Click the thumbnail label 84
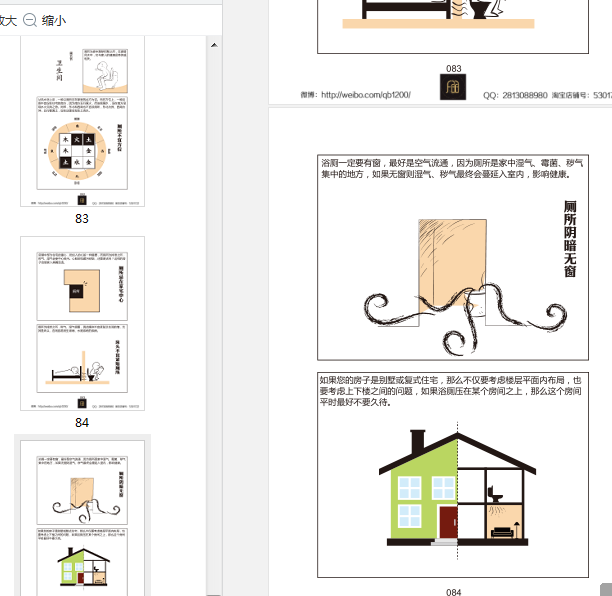Screen dimensions: 612x596 (x=82, y=423)
